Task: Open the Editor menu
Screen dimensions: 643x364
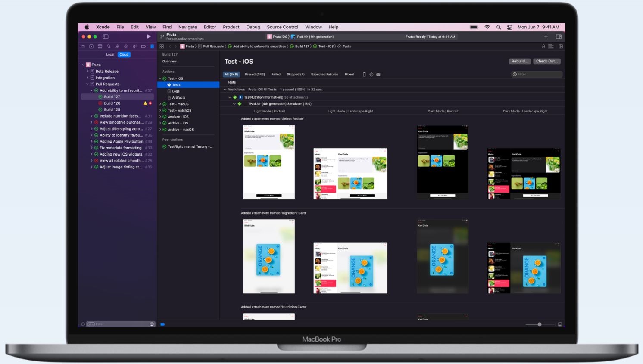Action: pyautogui.click(x=210, y=27)
